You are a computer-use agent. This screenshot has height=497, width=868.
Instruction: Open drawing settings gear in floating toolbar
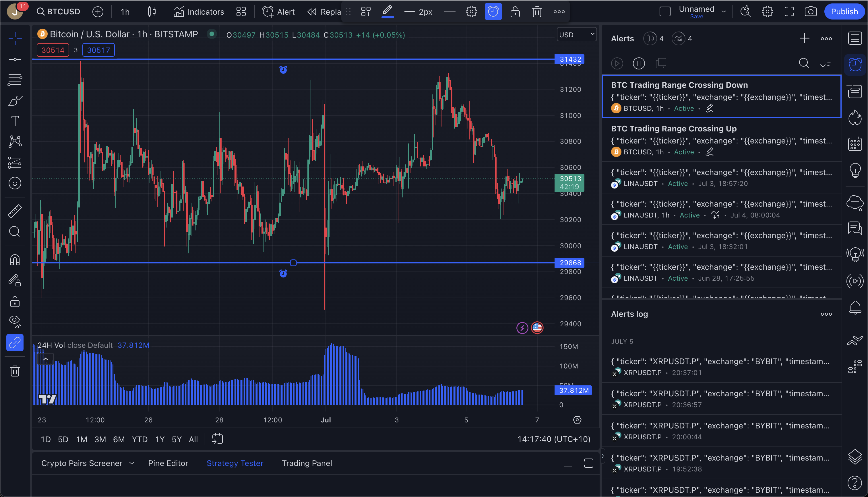[472, 11]
